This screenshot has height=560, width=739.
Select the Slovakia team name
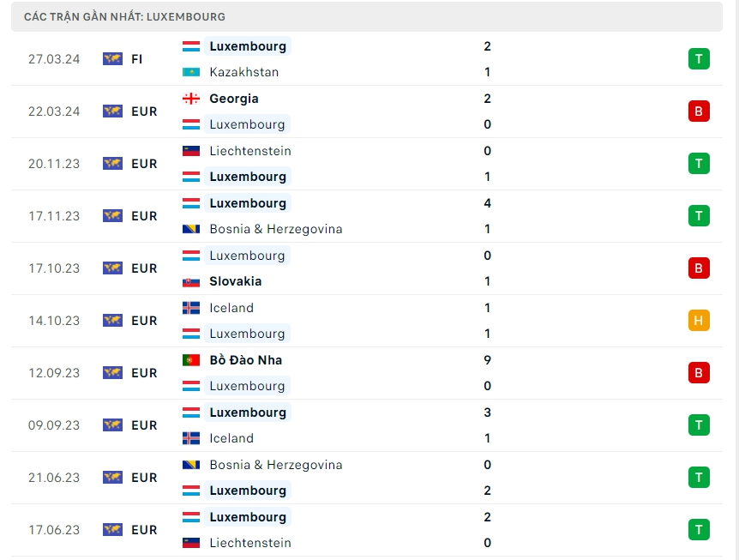(235, 281)
